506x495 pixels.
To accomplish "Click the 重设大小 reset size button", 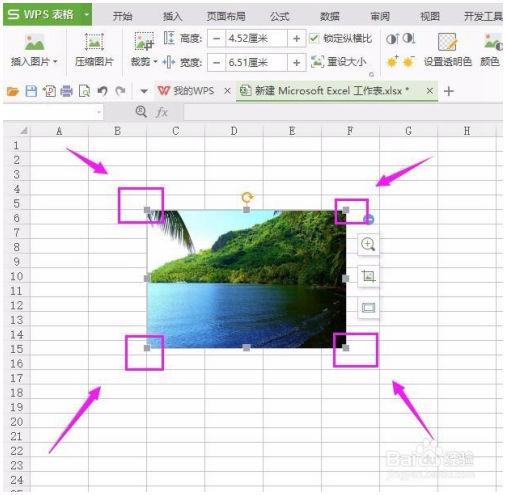I will pyautogui.click(x=339, y=62).
